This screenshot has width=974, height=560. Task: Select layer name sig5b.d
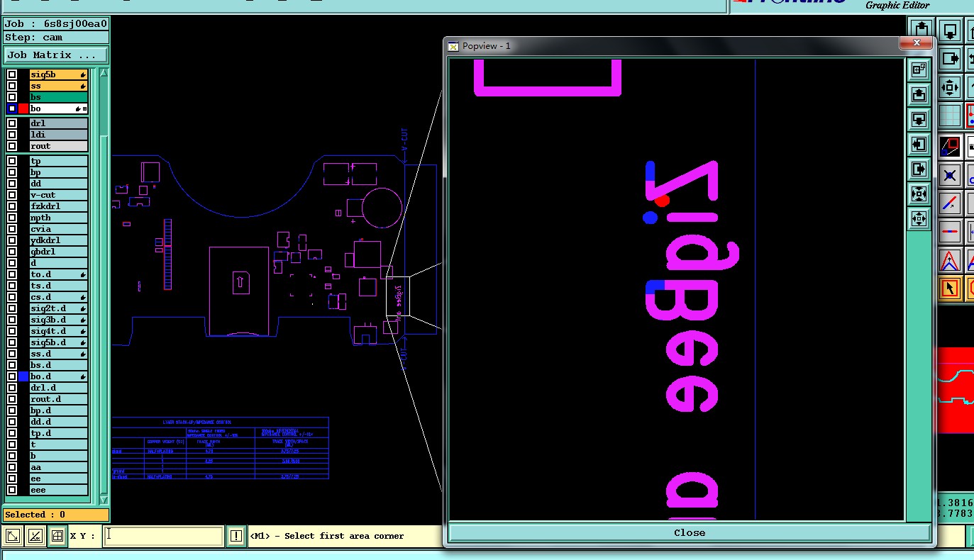(x=58, y=342)
